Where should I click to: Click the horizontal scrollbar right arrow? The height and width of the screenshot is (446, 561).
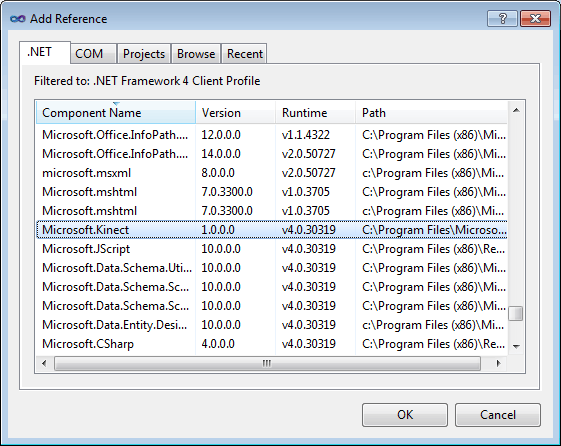(x=498, y=364)
